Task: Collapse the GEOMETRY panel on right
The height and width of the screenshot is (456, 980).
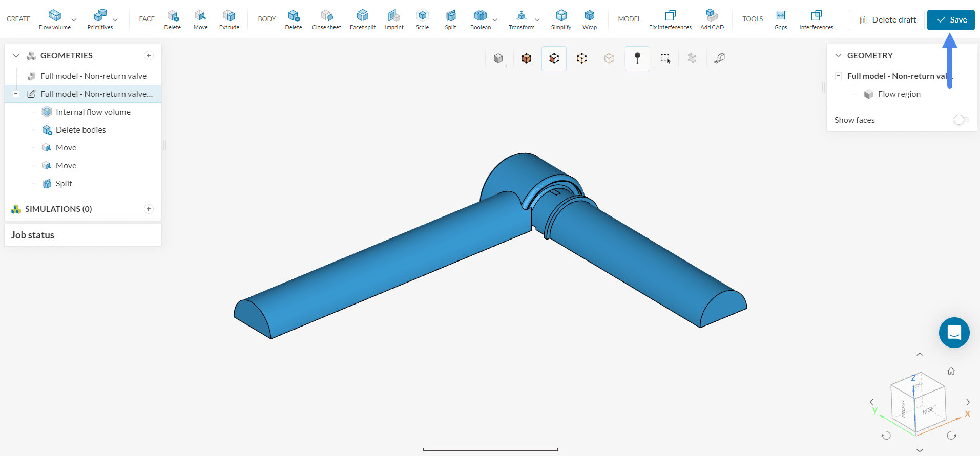Action: tap(838, 55)
